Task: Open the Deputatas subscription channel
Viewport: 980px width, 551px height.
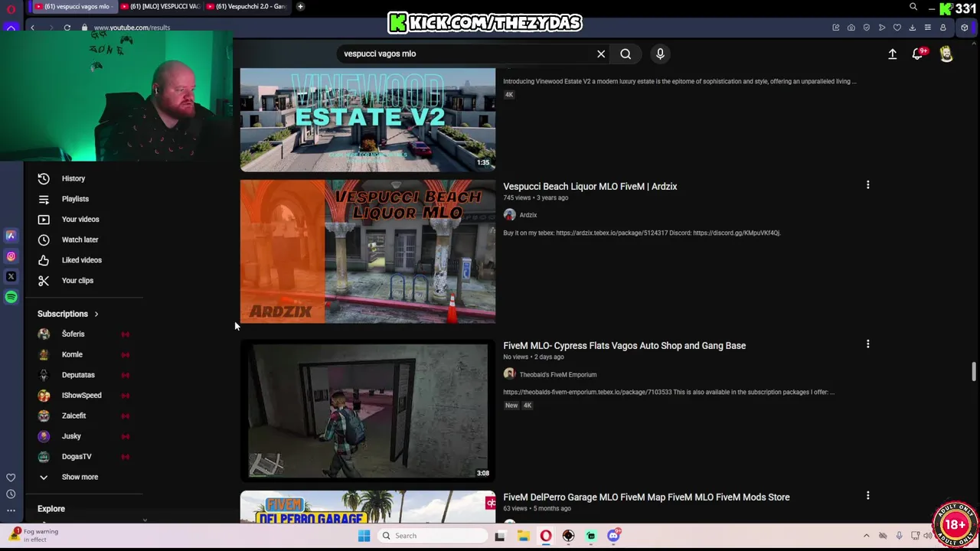Action: pos(78,375)
